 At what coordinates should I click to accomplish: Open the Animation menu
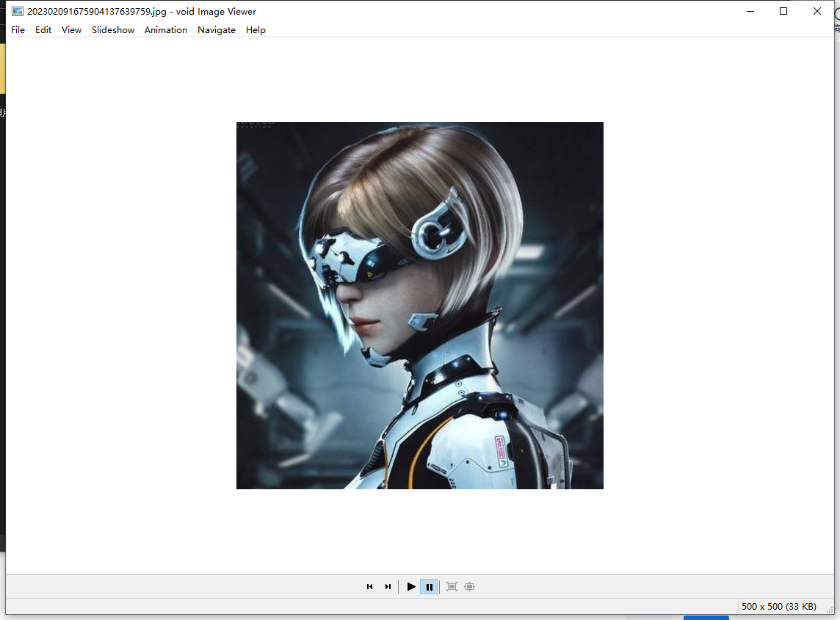click(165, 29)
